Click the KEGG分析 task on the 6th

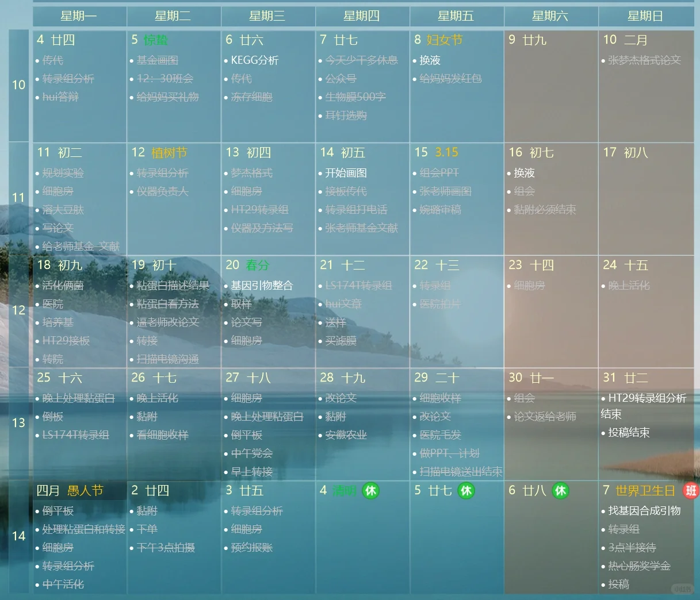pyautogui.click(x=255, y=60)
